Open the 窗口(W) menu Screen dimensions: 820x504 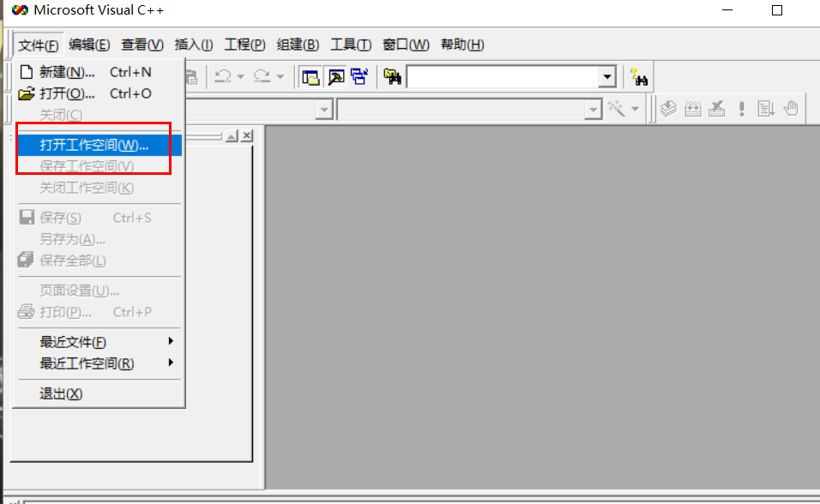406,45
